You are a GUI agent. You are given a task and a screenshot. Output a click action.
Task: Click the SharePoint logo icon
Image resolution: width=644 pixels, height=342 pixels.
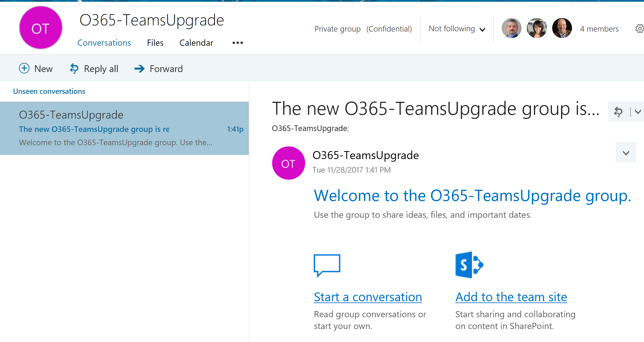pyautogui.click(x=469, y=265)
